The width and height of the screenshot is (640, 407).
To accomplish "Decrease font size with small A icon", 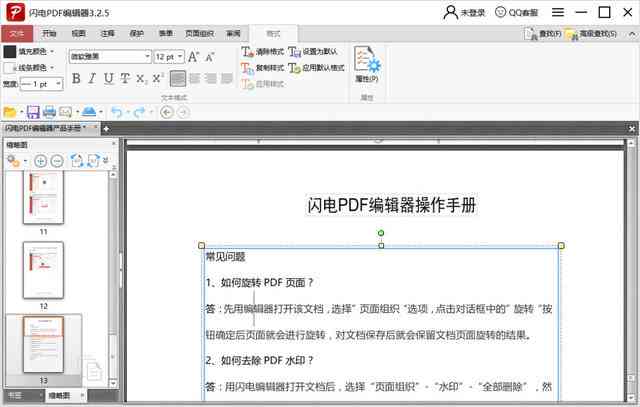I will [x=209, y=58].
